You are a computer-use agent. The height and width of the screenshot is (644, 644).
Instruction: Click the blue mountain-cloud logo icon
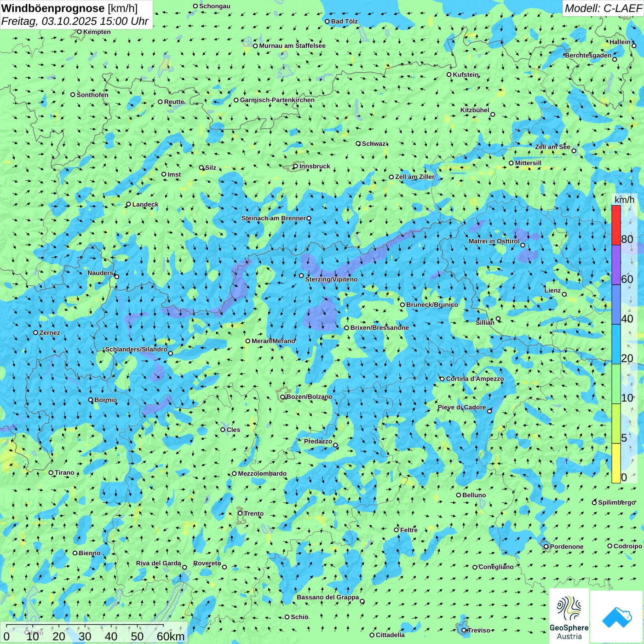coord(617,617)
